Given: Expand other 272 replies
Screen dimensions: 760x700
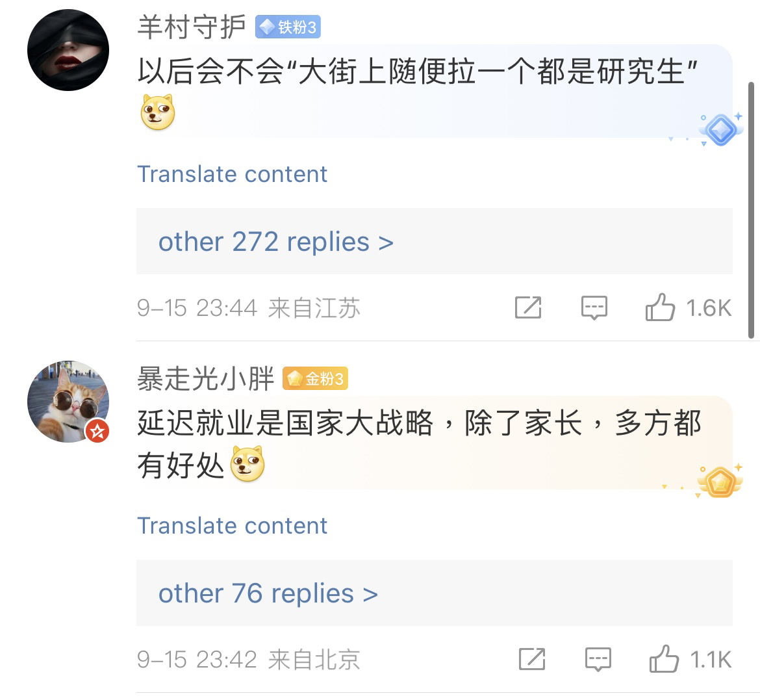Looking at the screenshot, I should pyautogui.click(x=276, y=242).
